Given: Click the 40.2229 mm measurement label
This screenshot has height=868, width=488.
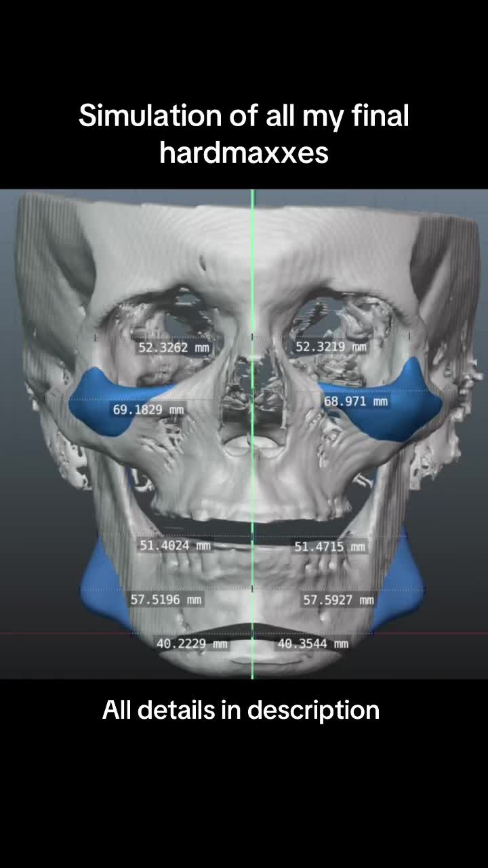Looking at the screenshot, I should point(192,644).
